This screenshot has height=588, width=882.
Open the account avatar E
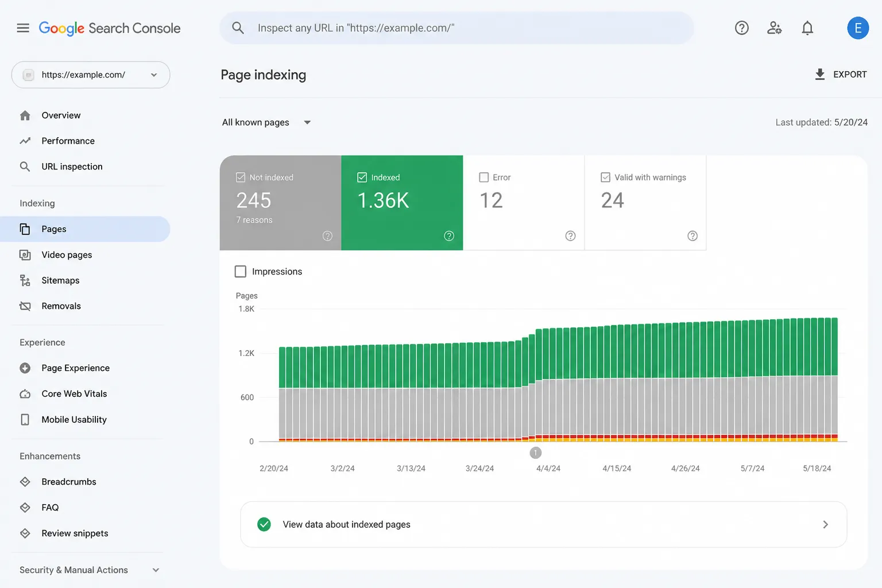858,28
